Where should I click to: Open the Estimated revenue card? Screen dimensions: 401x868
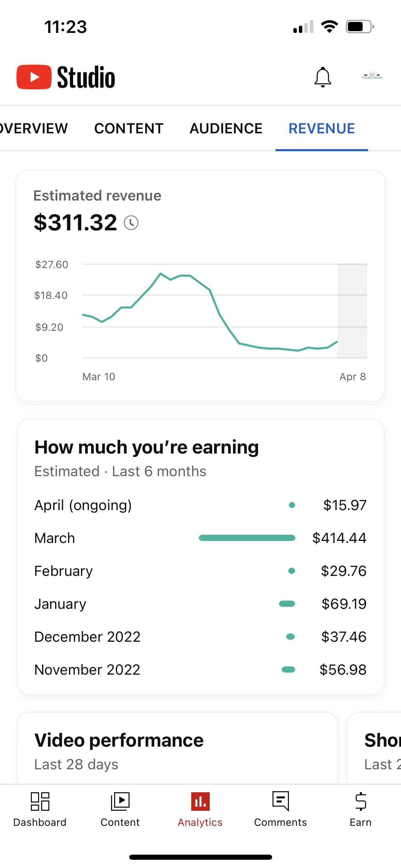click(x=200, y=286)
